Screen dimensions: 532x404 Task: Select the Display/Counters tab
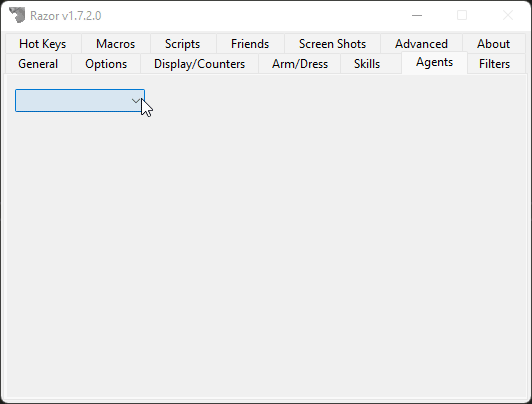(200, 64)
